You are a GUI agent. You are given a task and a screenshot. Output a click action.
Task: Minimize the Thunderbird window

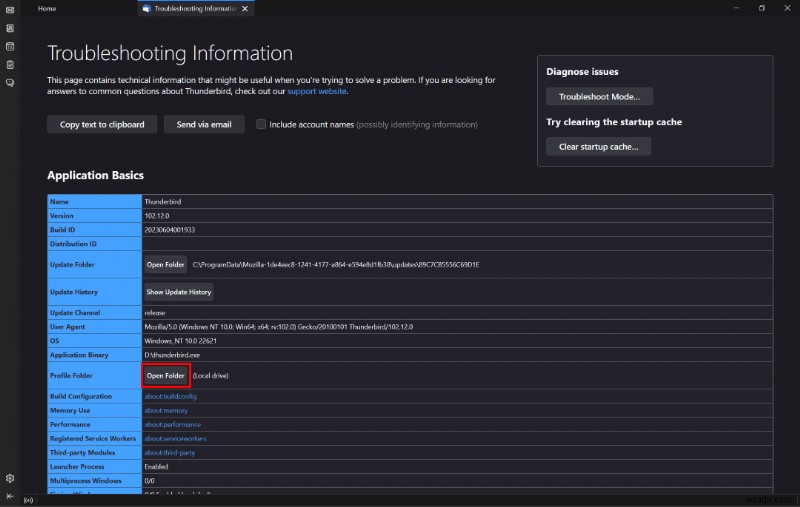736,8
